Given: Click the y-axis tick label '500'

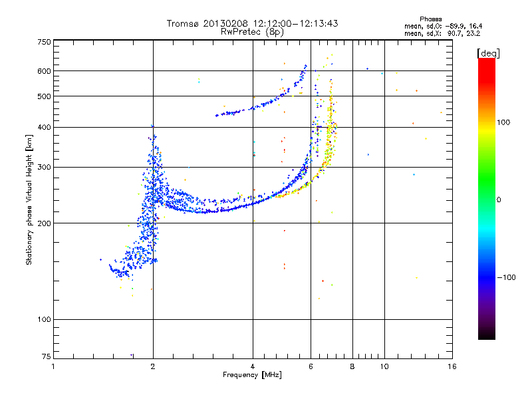Looking at the screenshot, I should [44, 96].
